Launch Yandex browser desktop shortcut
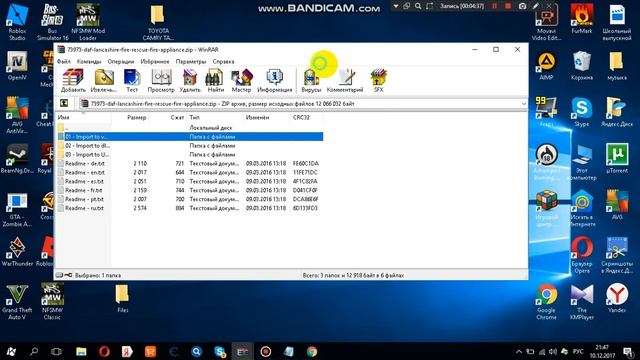This screenshot has width=640, height=360. (617, 298)
